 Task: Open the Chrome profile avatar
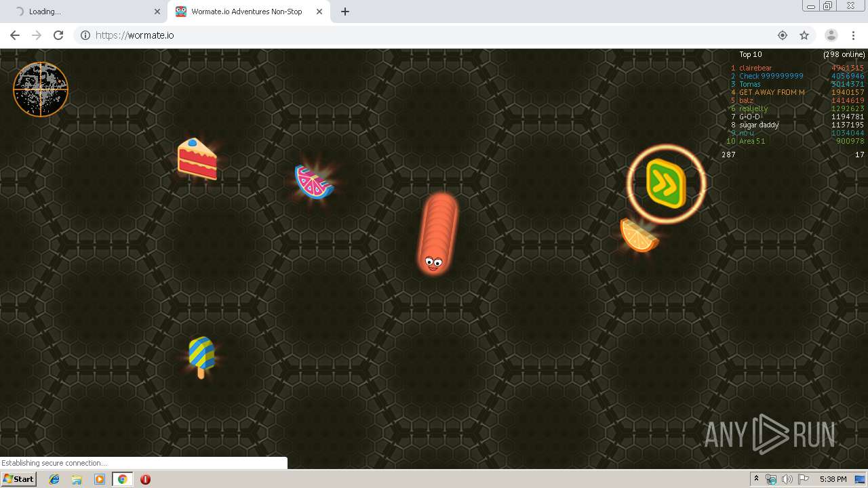(x=831, y=35)
